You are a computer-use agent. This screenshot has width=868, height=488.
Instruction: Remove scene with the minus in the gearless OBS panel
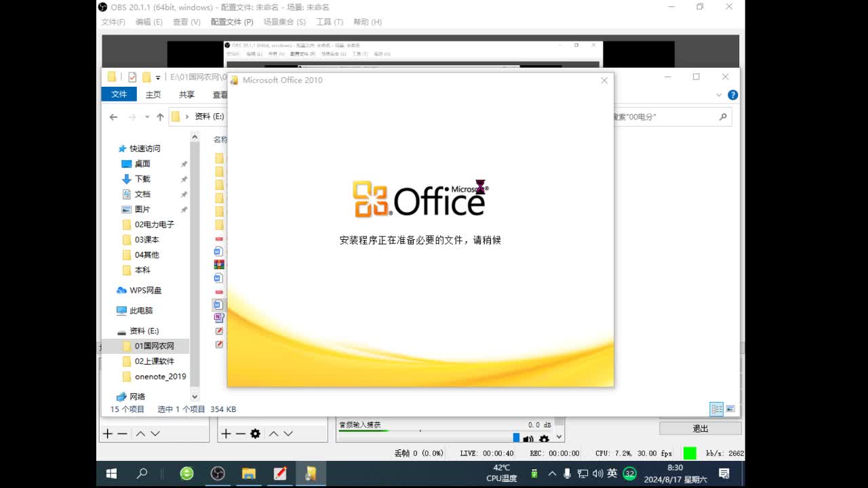coord(122,434)
